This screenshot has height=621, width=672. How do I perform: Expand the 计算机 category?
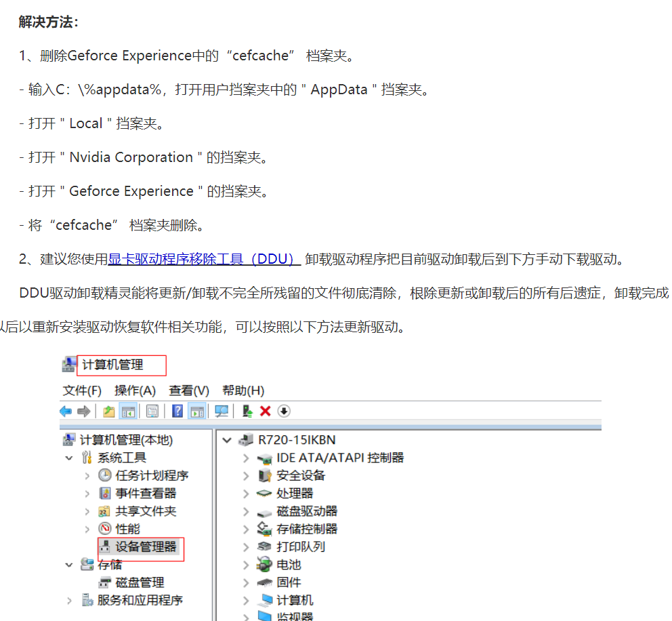coord(246,601)
